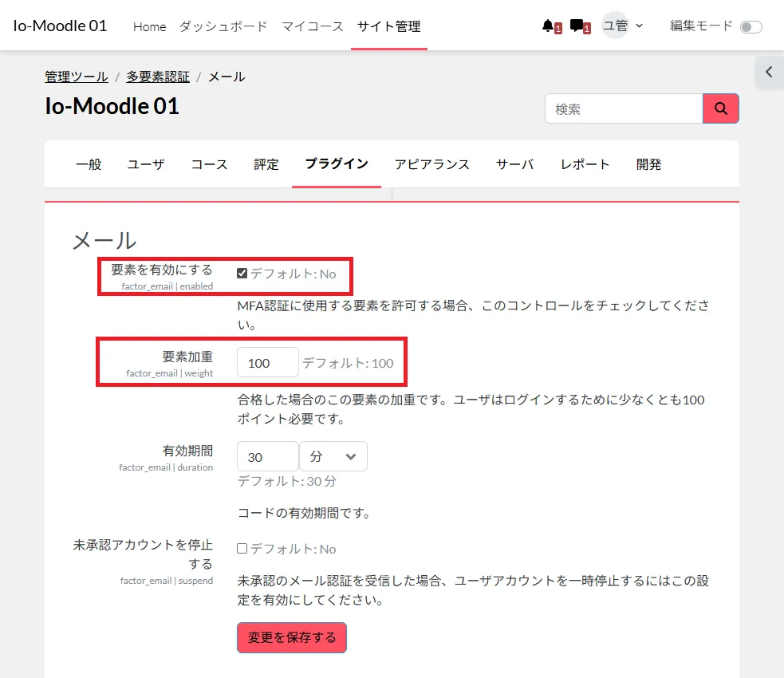Check the 未承認アカウントを停止する checkbox
Image resolution: width=784 pixels, height=678 pixels.
[x=242, y=549]
